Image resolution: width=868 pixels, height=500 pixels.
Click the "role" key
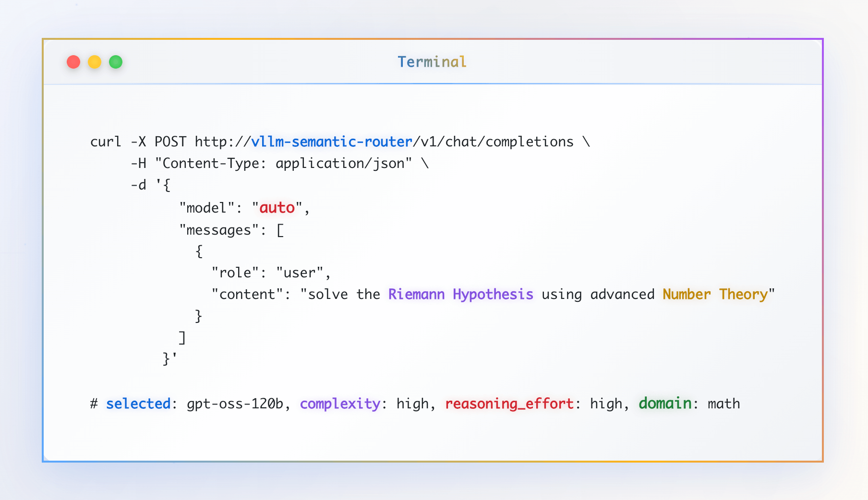[x=235, y=273]
